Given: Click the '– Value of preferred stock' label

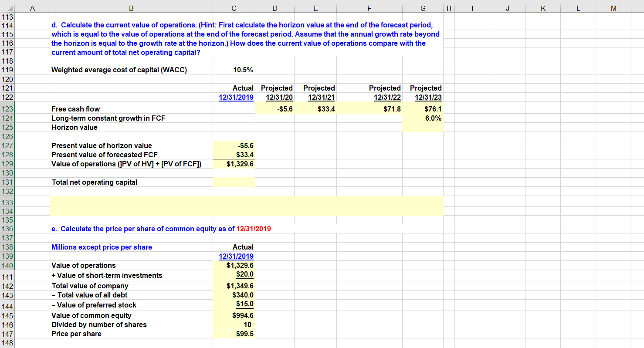Looking at the screenshot, I should [94, 305].
